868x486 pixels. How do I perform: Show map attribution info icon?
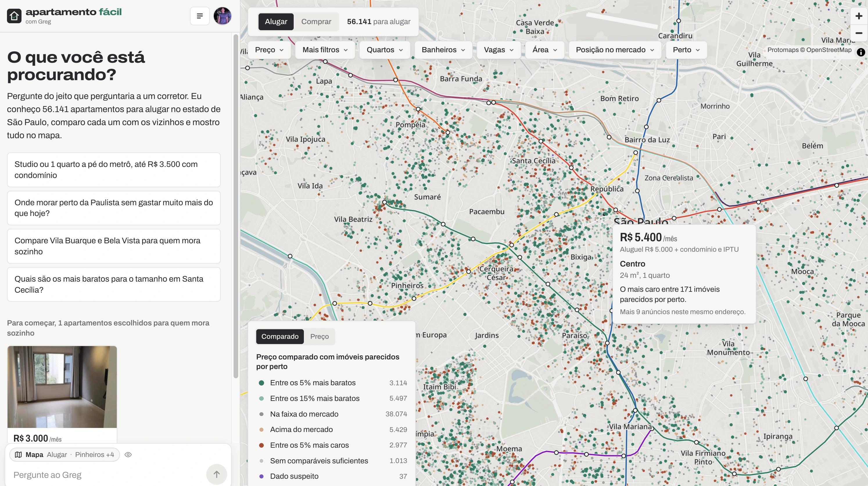860,52
